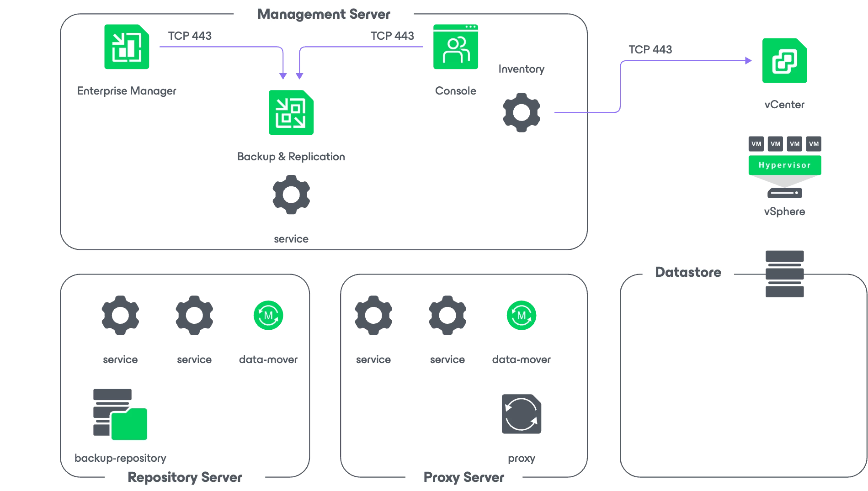868x491 pixels.
Task: Click service label in Management Server
Action: pos(291,239)
